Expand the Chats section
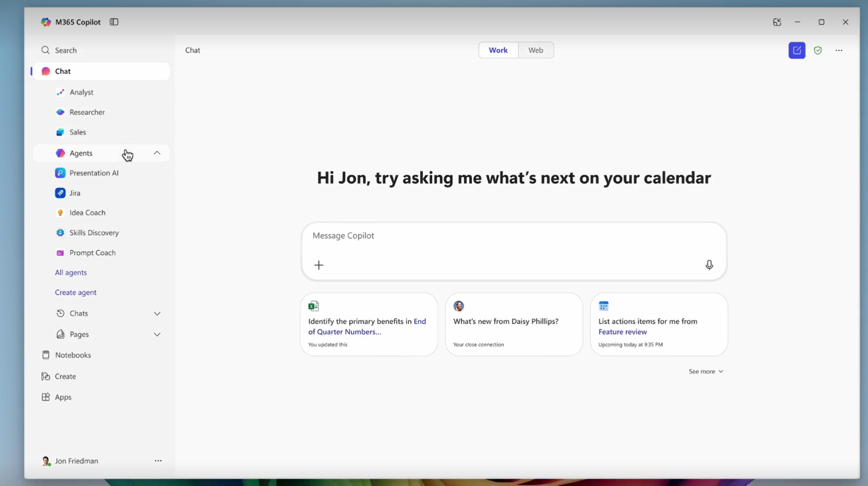This screenshot has height=486, width=868. (x=157, y=313)
